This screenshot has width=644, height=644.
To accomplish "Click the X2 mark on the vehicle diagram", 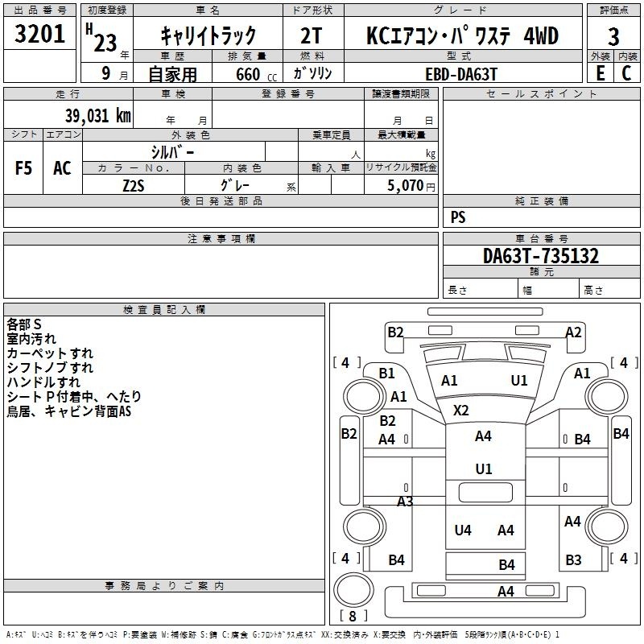I will (460, 411).
